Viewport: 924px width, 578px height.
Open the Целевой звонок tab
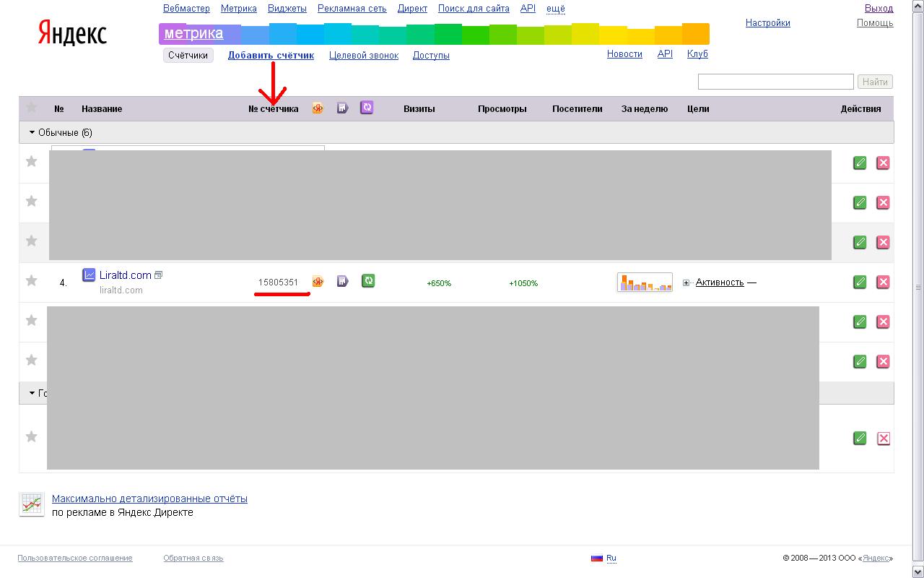coord(363,56)
